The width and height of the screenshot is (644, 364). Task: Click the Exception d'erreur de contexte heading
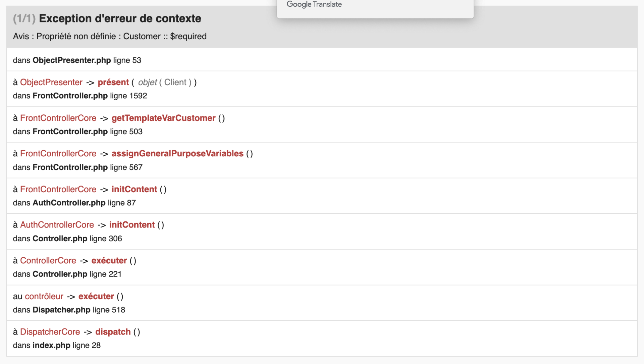pos(120,18)
